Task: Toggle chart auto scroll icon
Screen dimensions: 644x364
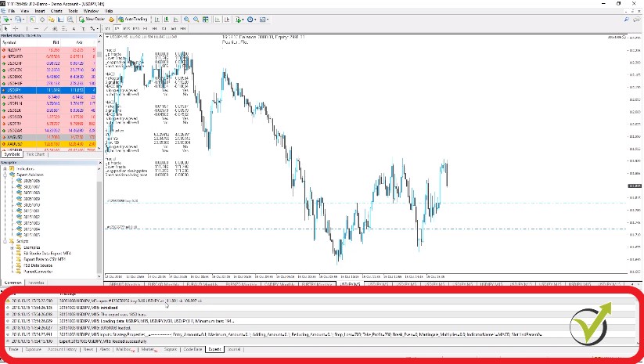Action: tap(218, 20)
